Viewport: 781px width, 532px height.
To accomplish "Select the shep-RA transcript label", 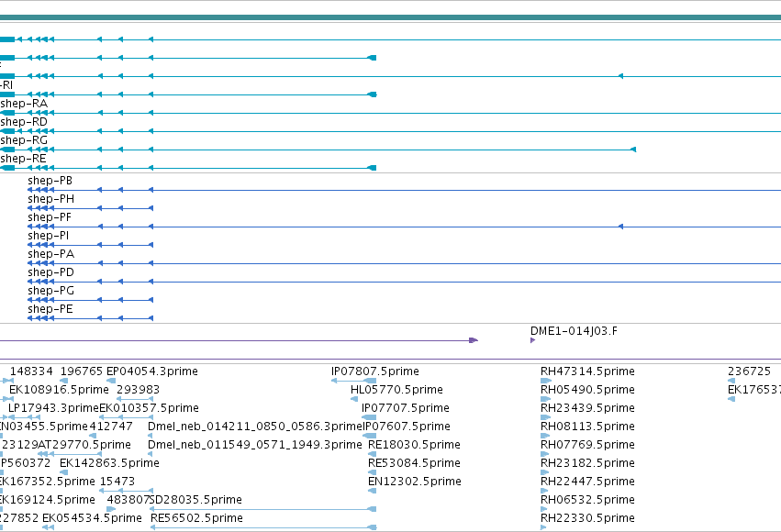I will pyautogui.click(x=24, y=104).
